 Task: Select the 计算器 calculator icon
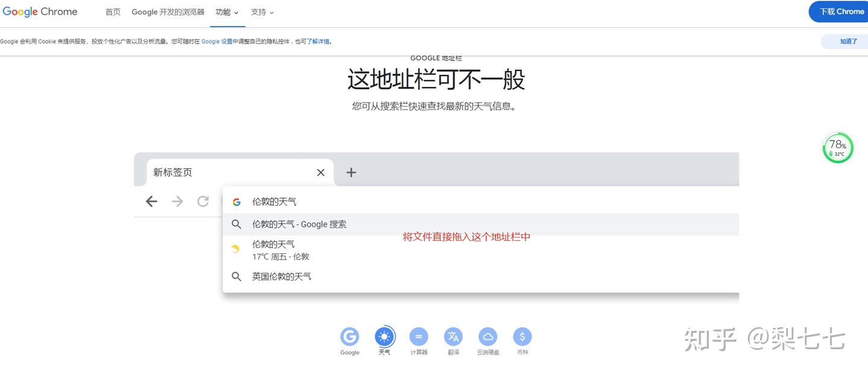tap(419, 337)
